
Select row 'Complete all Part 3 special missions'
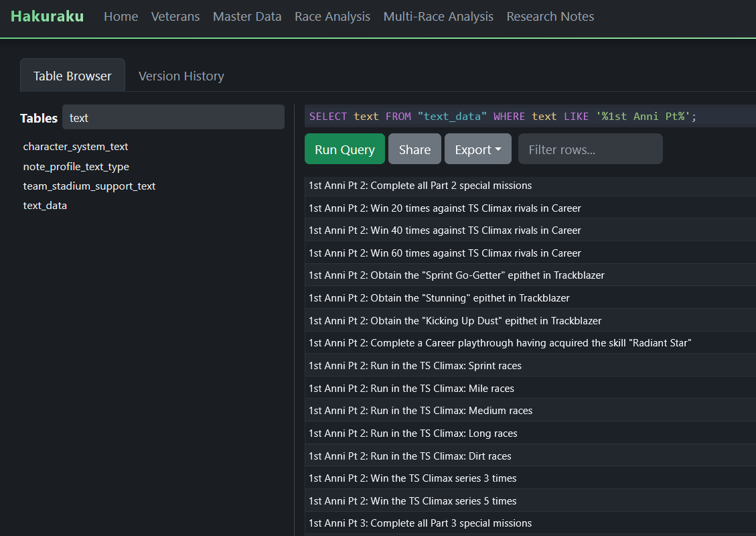530,523
